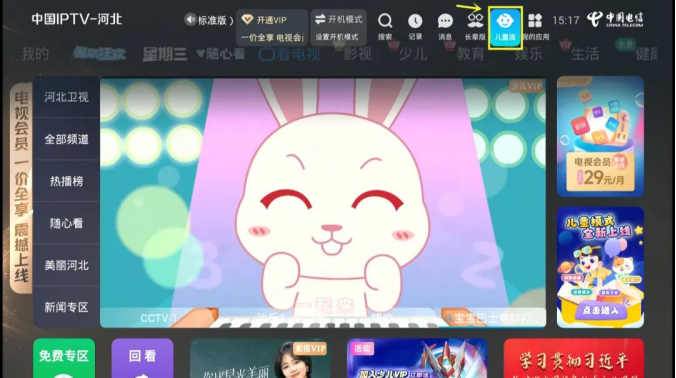Open 新闻专区 in the side menu
Screen dimensions: 676x378
click(66, 307)
